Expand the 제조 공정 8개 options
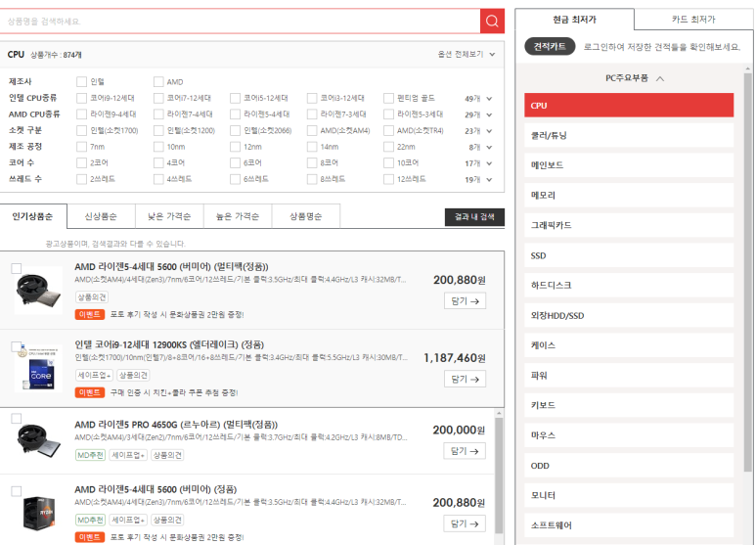 tap(480, 147)
